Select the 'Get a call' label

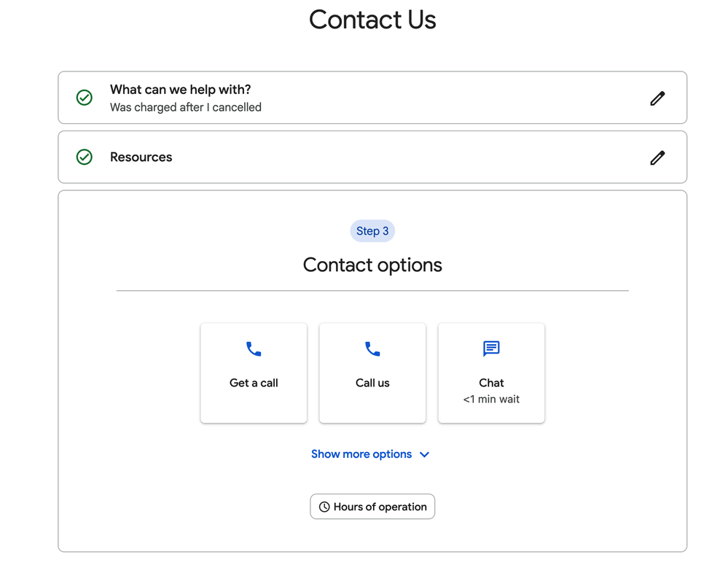tap(254, 383)
